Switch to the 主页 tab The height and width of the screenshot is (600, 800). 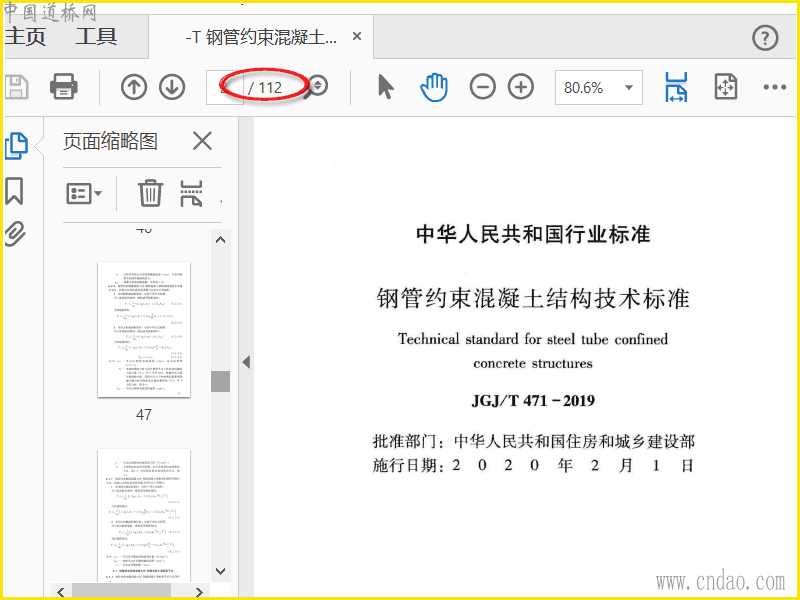pos(26,37)
